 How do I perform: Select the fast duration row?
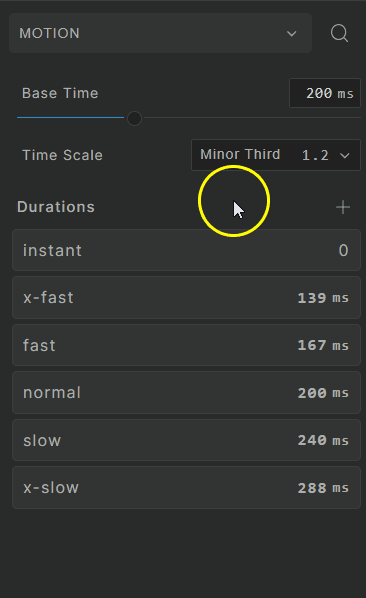pyautogui.click(x=186, y=345)
